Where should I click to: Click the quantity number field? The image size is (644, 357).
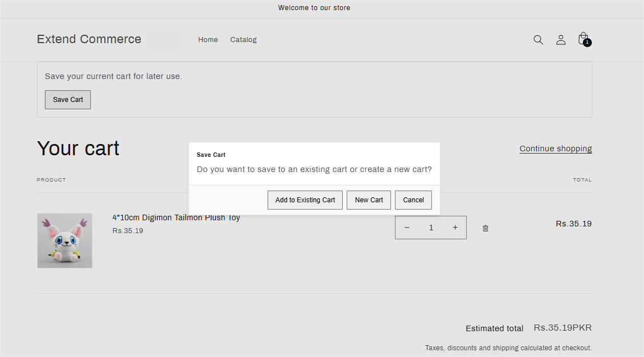pos(431,228)
